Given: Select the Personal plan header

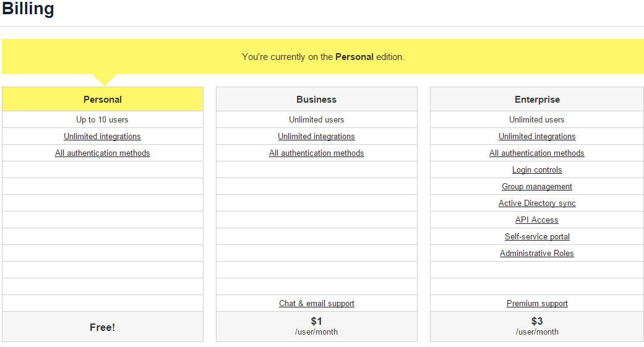Looking at the screenshot, I should point(103,100).
